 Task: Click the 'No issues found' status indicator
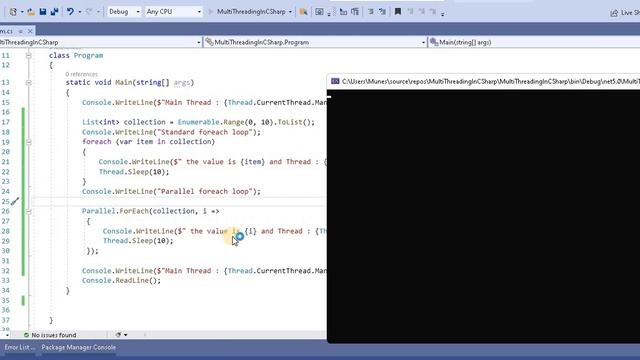50,335
